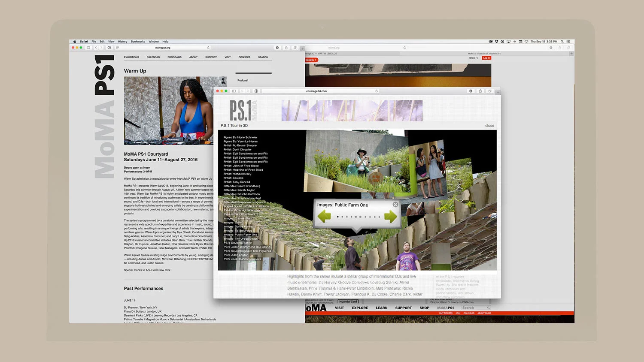Toggle sidebar in coverage3d.com window
Image resolution: width=644 pixels, height=362 pixels.
(234, 91)
